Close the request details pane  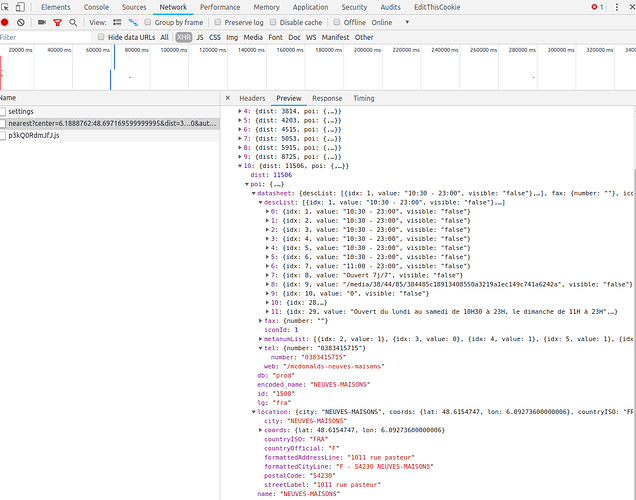tap(228, 98)
